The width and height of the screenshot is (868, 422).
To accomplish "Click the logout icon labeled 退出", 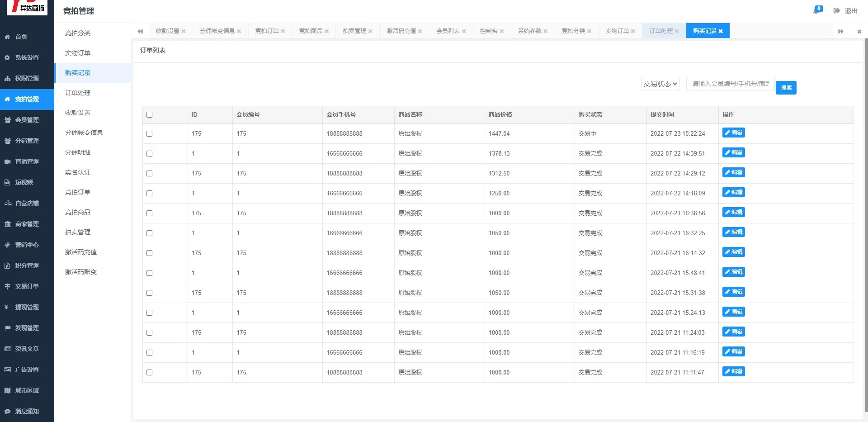I will 837,11.
